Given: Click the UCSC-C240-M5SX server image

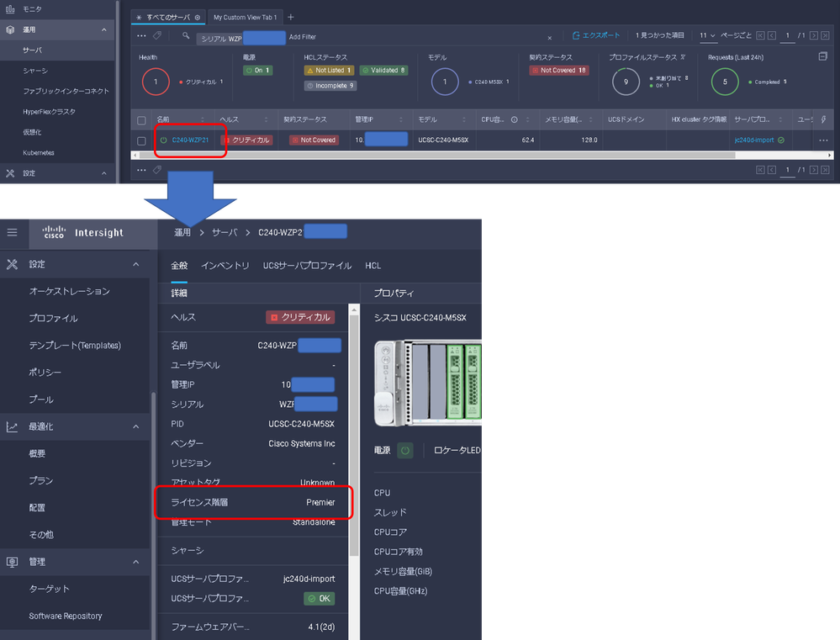Looking at the screenshot, I should pos(427,383).
